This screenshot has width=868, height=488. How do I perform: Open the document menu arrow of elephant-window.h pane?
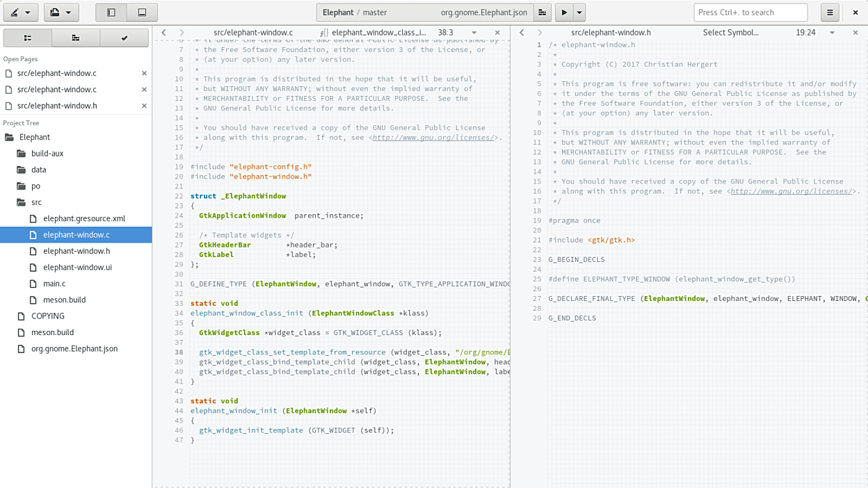832,33
